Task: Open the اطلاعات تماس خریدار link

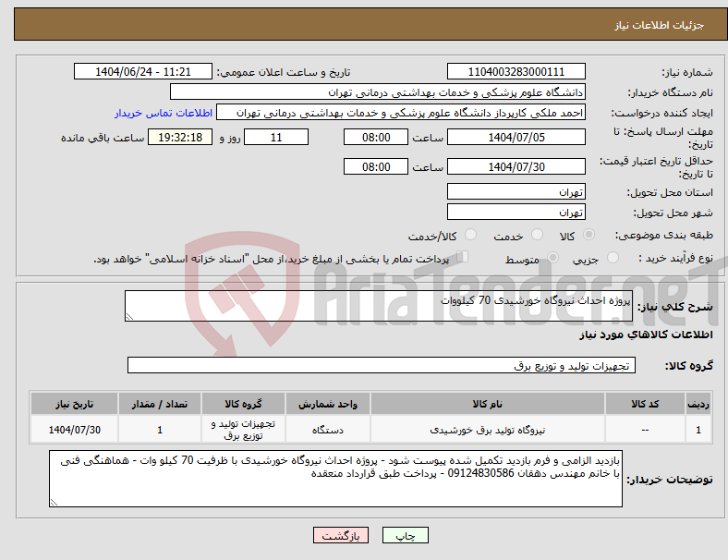Action: coord(164,113)
